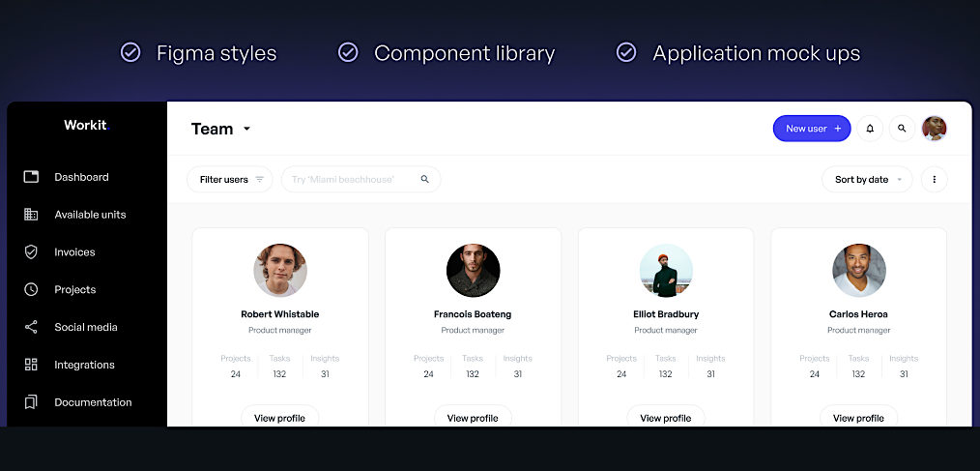Click Product manager under Robert Whistable
Viewport: 980px width, 471px height.
point(280,330)
